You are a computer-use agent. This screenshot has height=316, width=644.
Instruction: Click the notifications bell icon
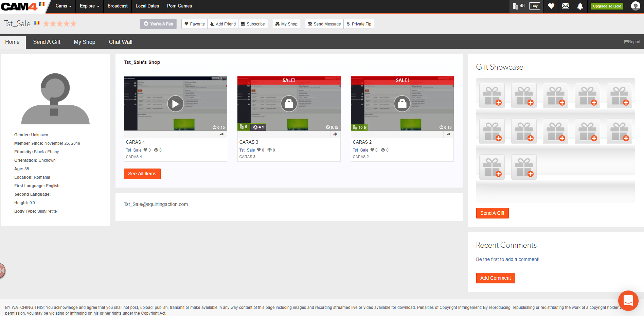(x=580, y=6)
